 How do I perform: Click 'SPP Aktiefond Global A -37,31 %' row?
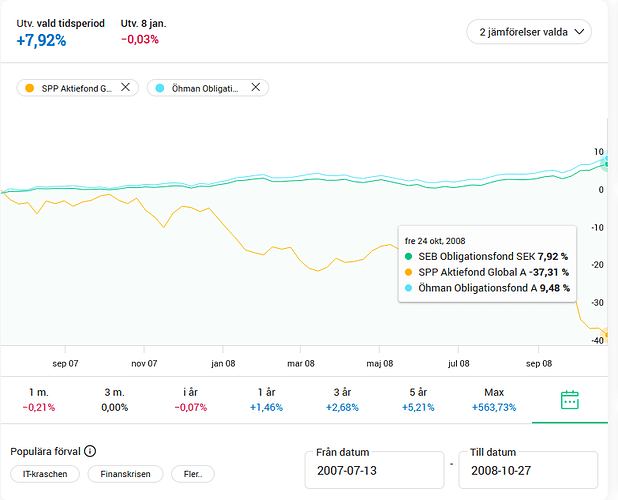(487, 272)
